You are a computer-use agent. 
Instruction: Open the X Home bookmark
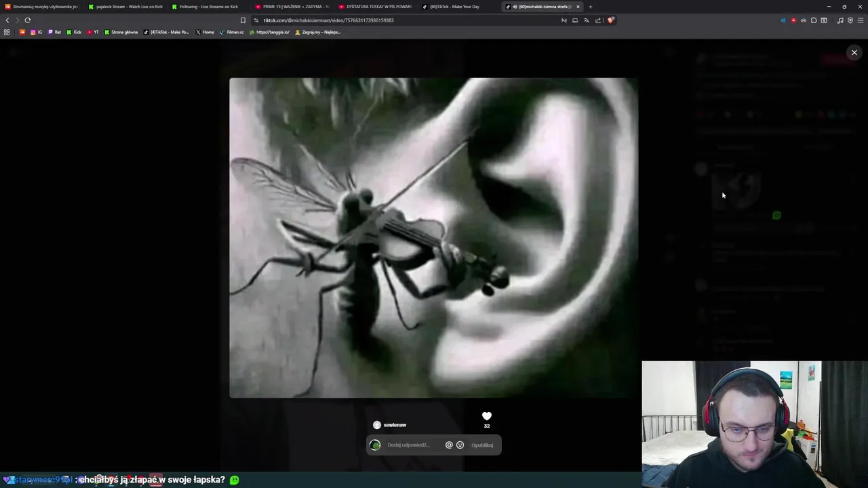pos(205,32)
